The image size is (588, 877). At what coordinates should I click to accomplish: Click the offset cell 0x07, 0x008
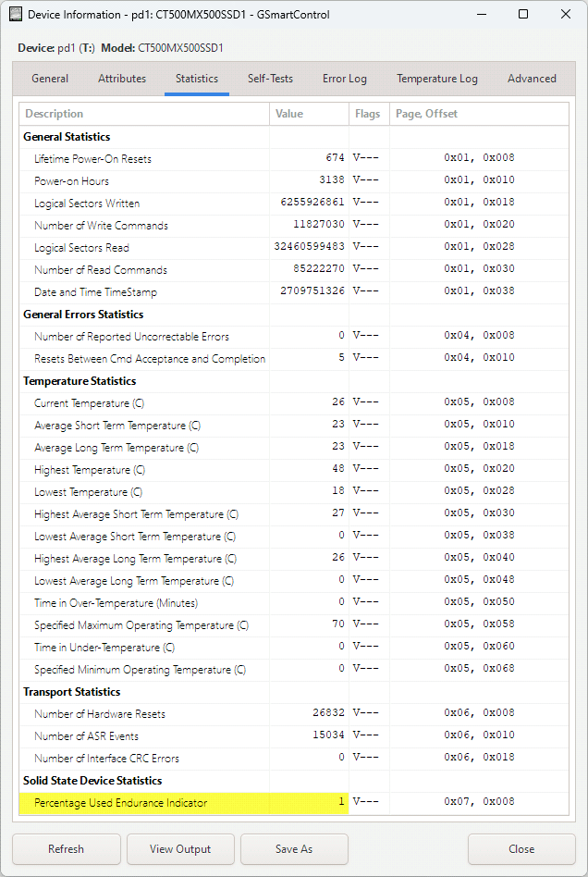[x=479, y=801]
